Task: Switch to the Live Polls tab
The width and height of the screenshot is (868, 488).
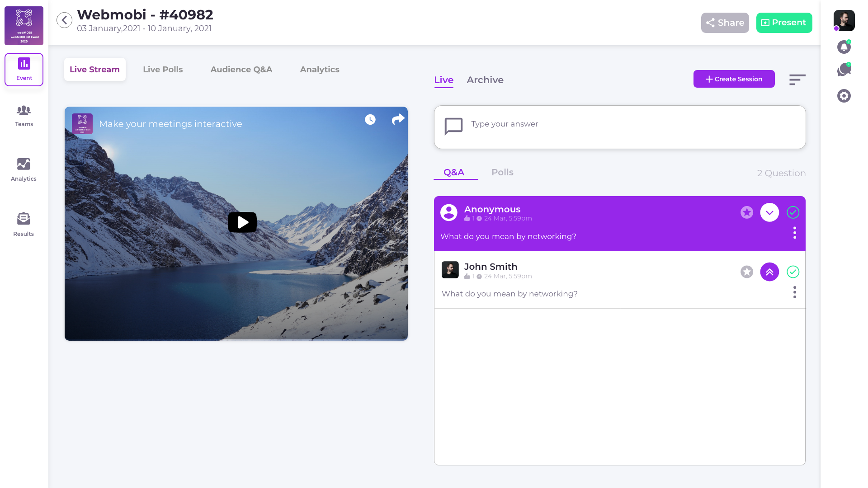Action: coord(163,69)
